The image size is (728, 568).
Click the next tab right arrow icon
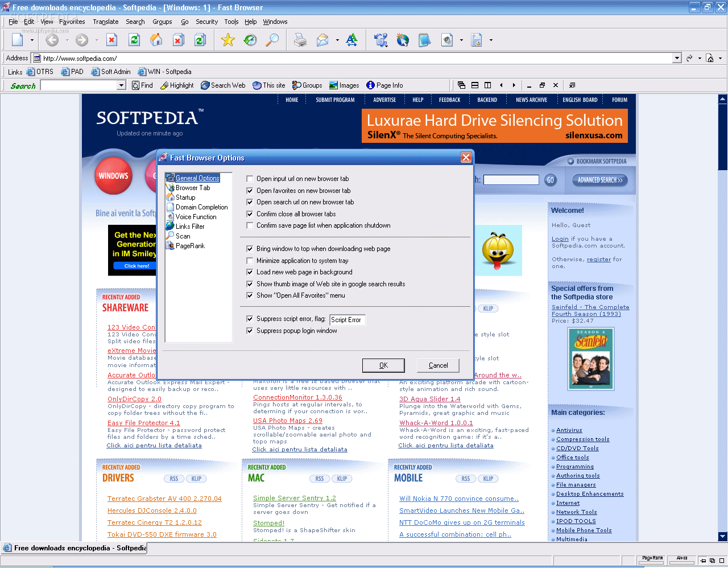tap(514, 85)
